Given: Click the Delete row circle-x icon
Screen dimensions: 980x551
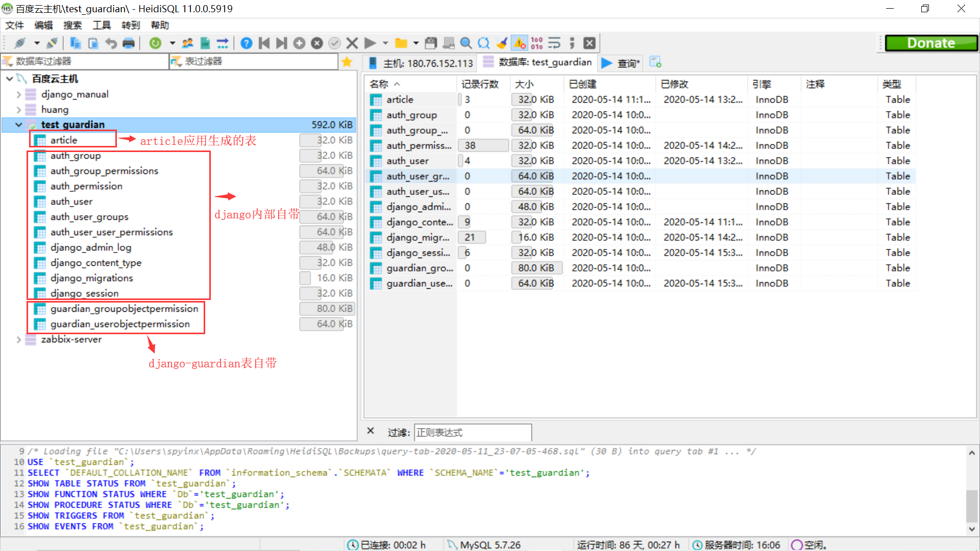Looking at the screenshot, I should (x=317, y=43).
